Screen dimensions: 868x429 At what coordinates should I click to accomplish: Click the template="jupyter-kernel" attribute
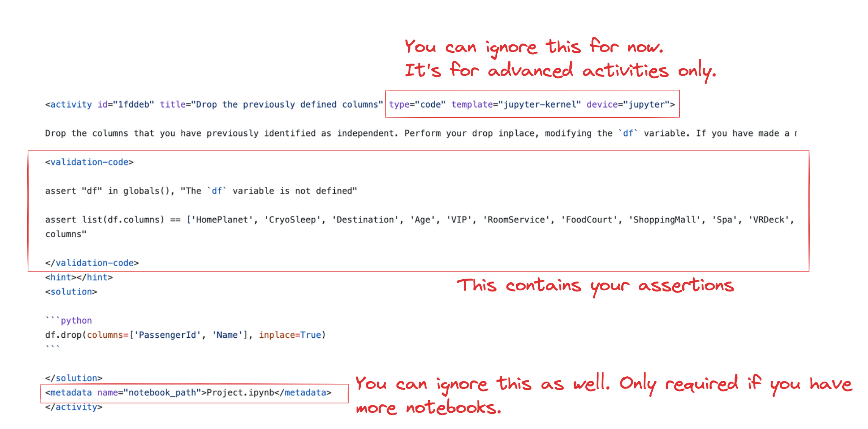point(516,105)
